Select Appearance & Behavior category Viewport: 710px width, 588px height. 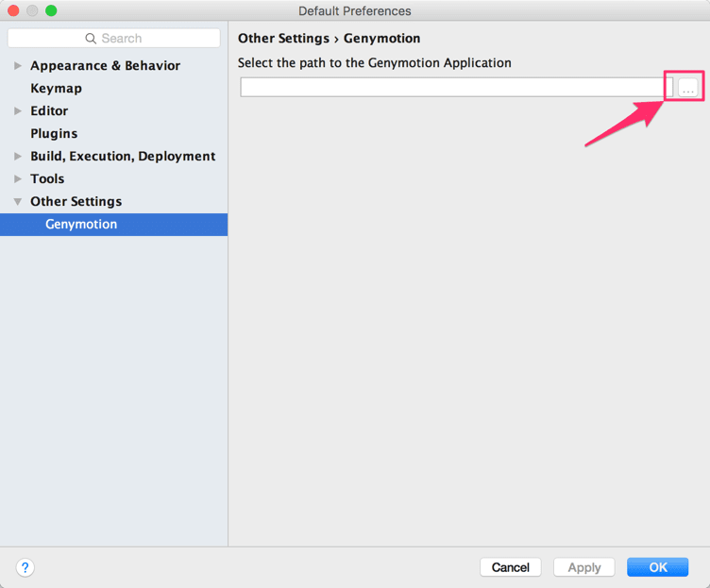point(105,66)
